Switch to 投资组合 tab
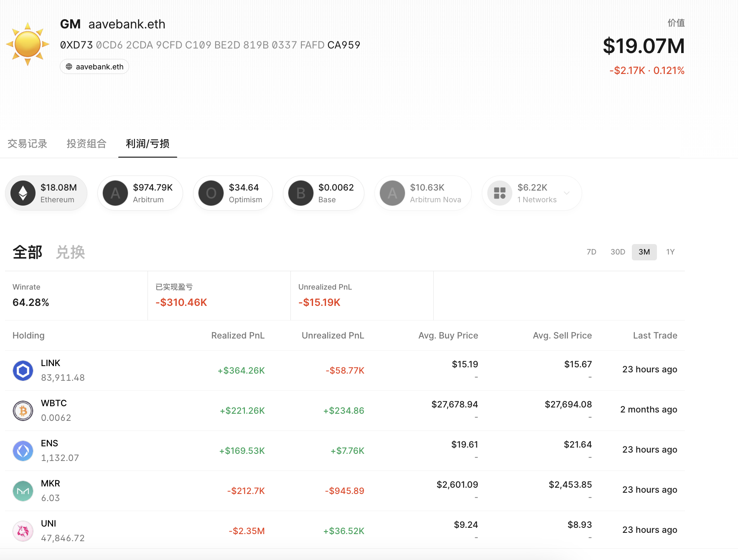738x560 pixels. [87, 144]
